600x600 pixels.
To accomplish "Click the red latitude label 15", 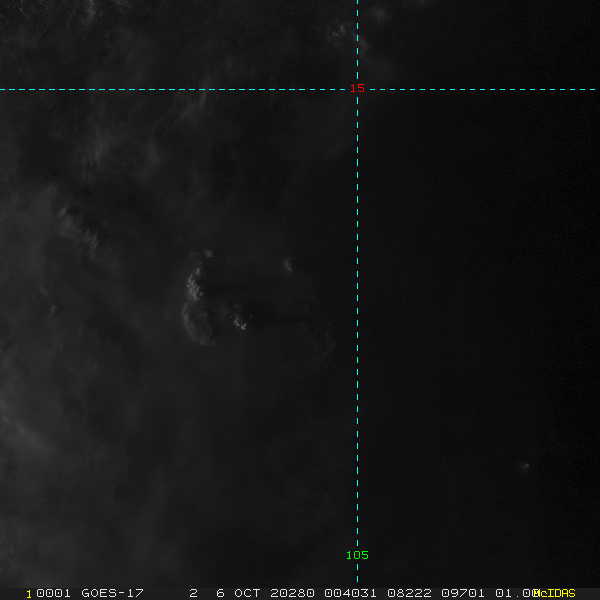I will tap(358, 89).
